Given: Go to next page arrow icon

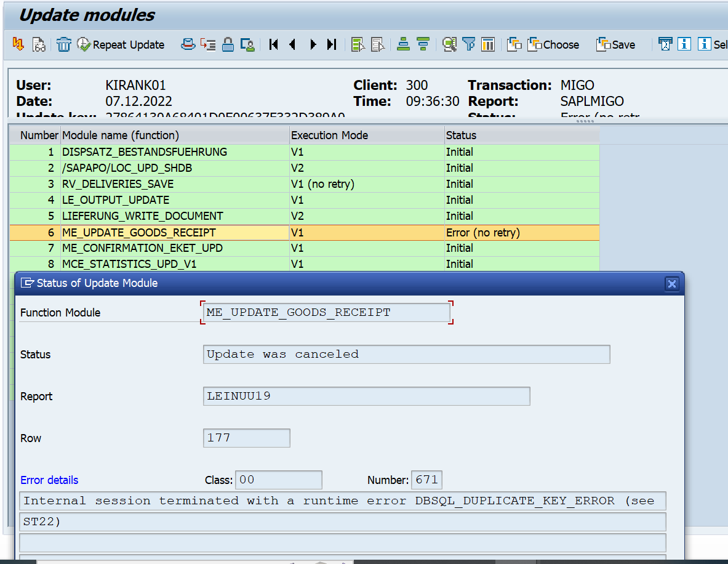Looking at the screenshot, I should [313, 44].
